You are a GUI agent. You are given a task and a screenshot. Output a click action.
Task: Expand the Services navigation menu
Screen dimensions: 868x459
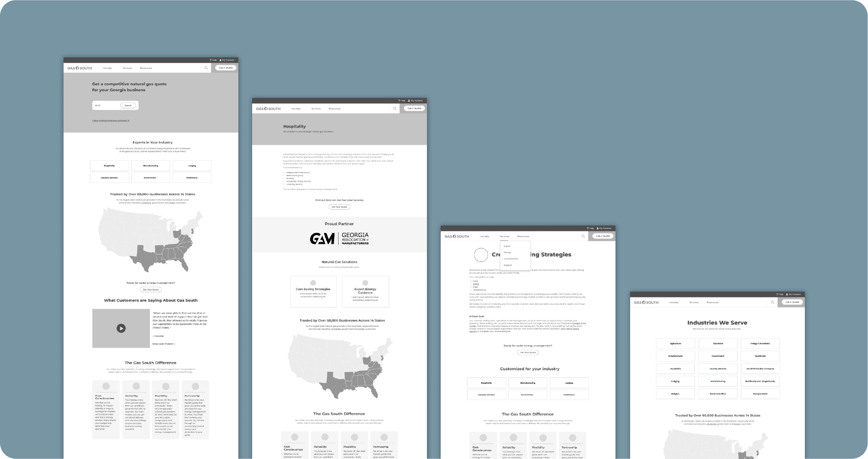(x=504, y=236)
